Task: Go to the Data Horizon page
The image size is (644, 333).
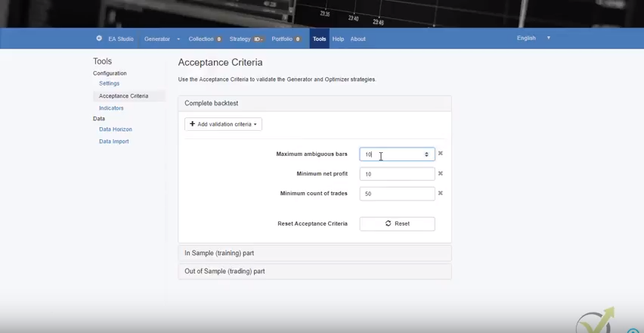Action: (116, 129)
